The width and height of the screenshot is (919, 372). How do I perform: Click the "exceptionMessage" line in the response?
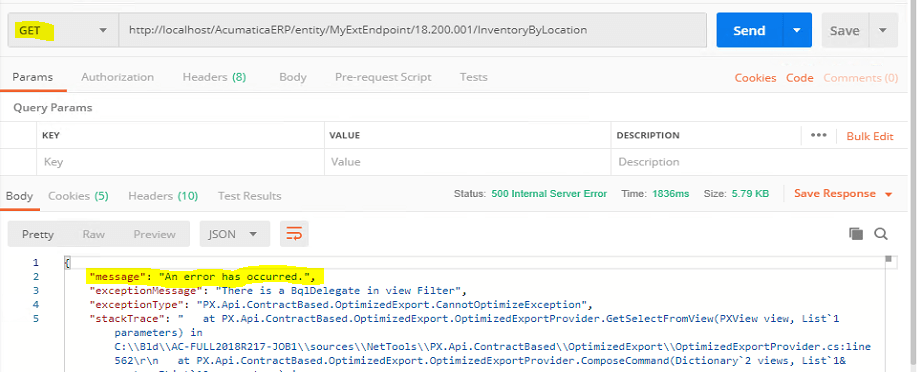(278, 290)
